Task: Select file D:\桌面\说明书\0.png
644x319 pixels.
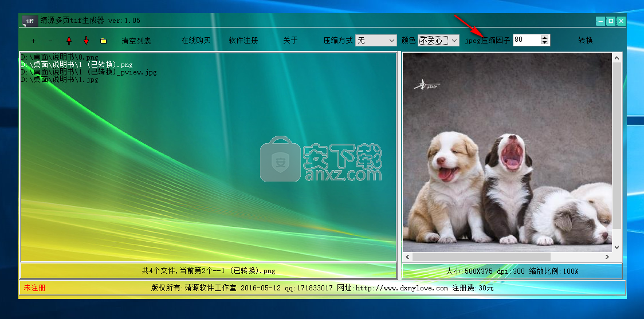Action: [60, 57]
